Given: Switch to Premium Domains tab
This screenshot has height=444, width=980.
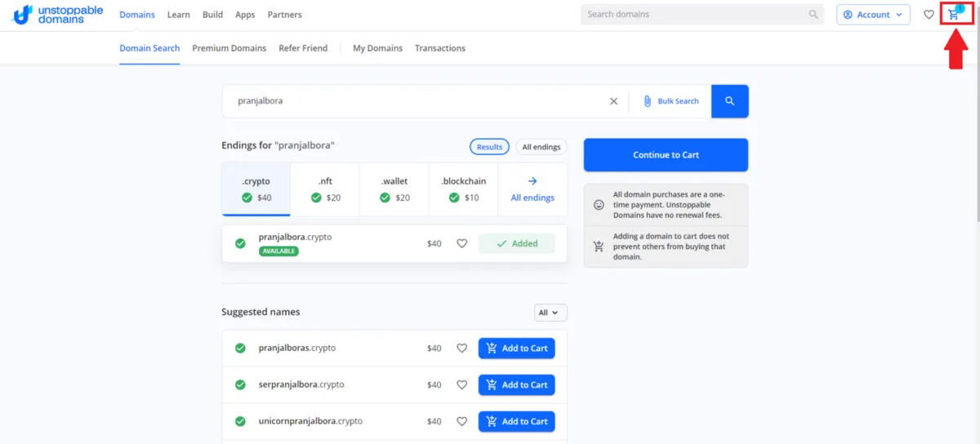Looking at the screenshot, I should [229, 48].
